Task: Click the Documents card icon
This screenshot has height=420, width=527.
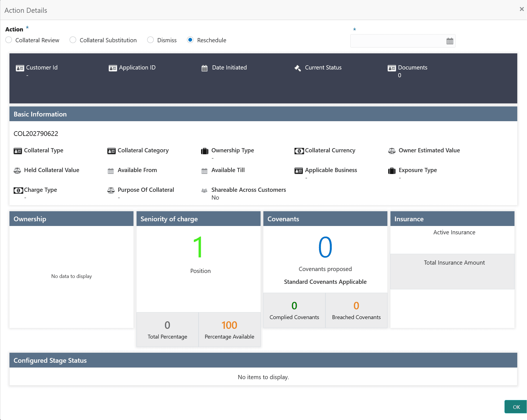Action: [392, 68]
